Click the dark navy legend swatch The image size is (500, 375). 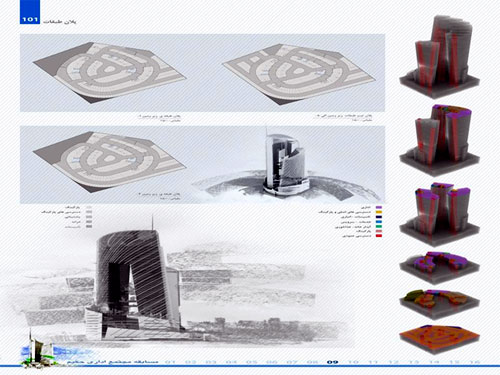pos(379,217)
